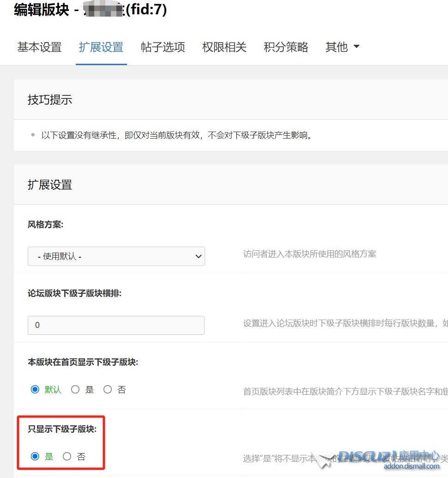Click the 风格方案 field label

[45, 224]
